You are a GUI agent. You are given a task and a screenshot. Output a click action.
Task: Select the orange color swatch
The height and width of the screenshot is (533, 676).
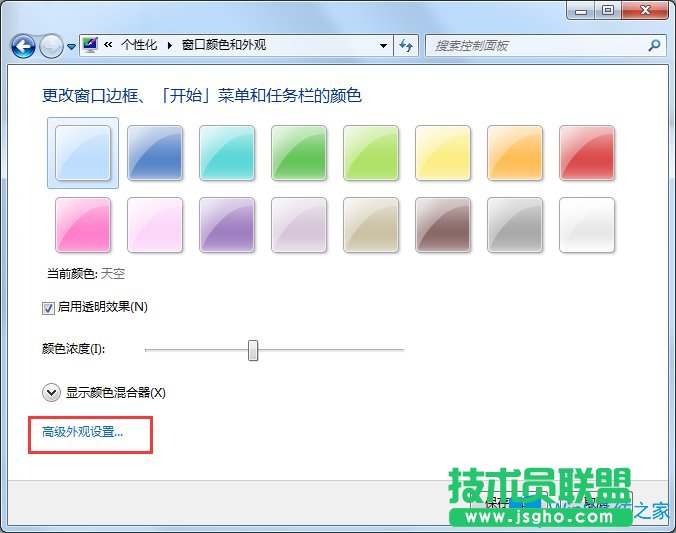[x=515, y=153]
